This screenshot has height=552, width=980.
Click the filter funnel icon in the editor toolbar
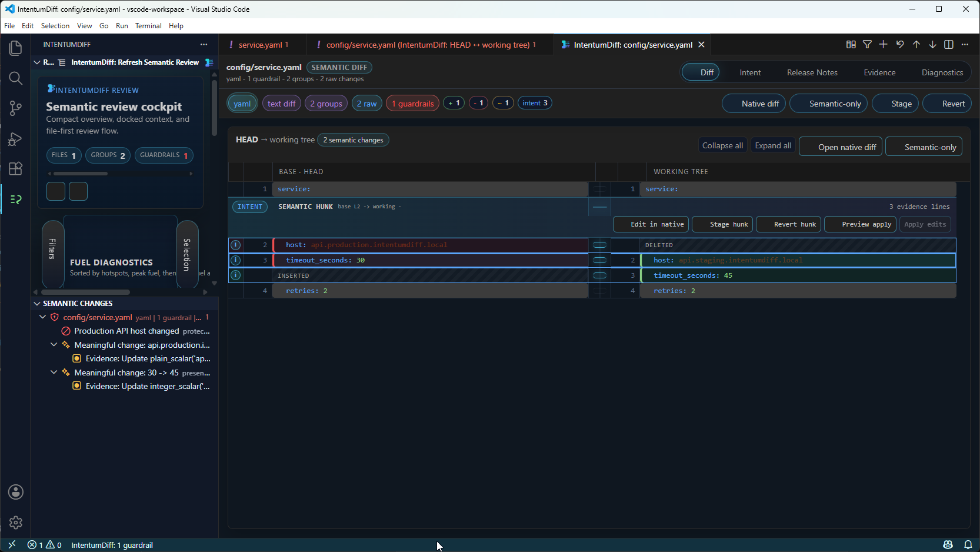coord(867,45)
